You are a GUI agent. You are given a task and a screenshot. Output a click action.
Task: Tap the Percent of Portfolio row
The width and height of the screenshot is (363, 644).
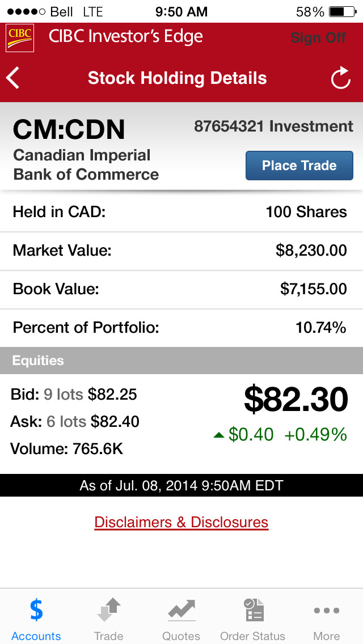(181, 328)
